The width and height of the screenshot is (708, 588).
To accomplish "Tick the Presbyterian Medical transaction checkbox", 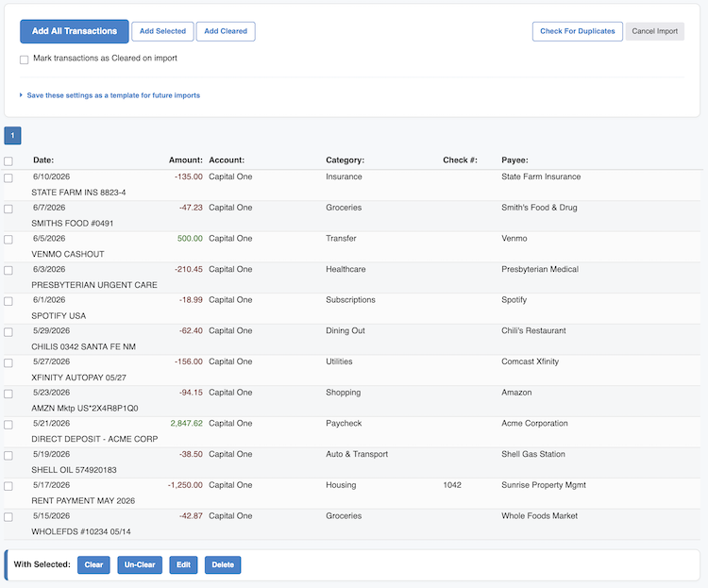I will tap(8, 270).
